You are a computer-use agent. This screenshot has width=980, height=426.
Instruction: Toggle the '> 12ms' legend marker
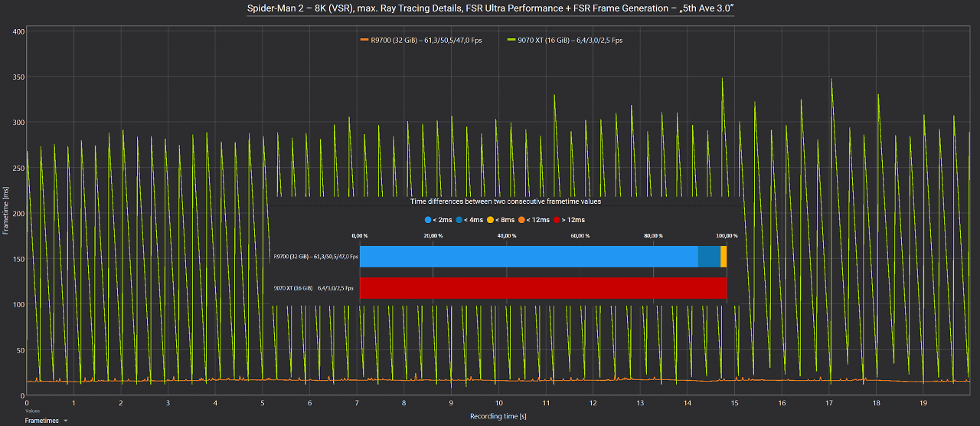[x=569, y=220]
